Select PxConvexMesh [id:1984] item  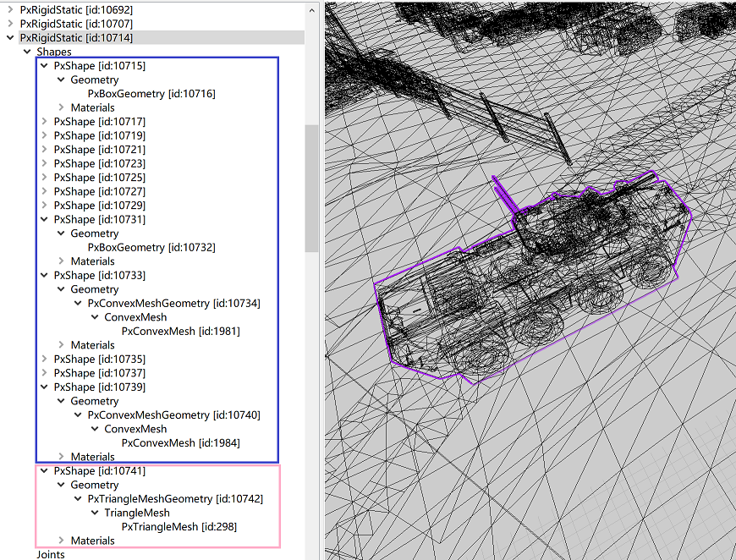(180, 443)
